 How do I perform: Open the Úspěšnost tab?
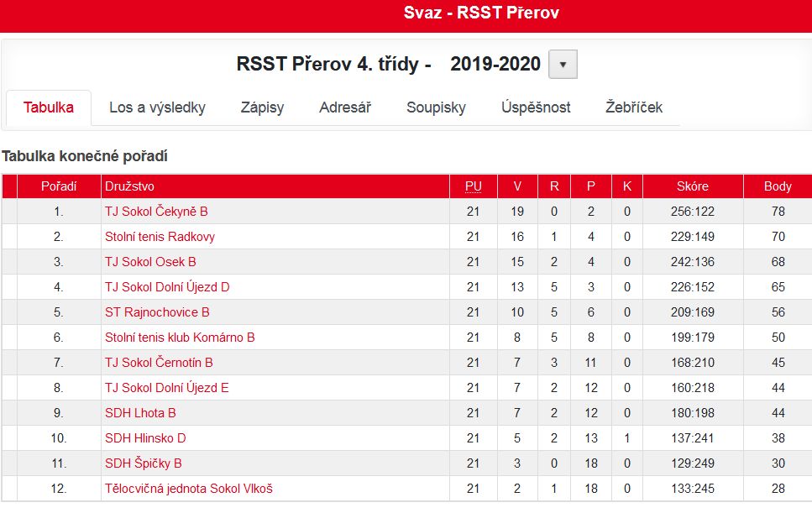click(536, 107)
